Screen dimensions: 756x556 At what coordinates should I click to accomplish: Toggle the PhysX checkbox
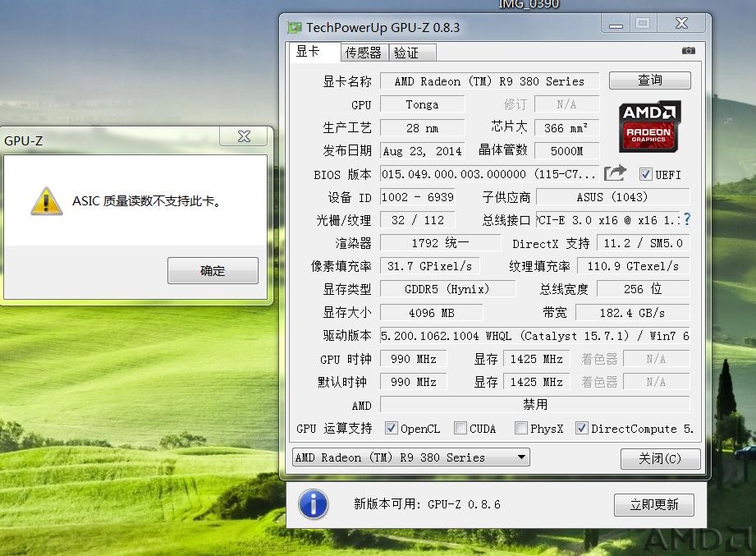click(x=520, y=428)
